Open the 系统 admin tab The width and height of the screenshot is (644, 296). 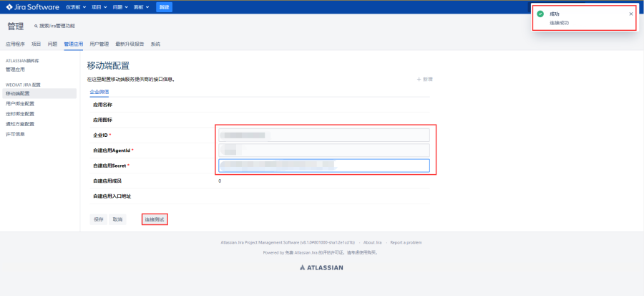[x=155, y=44]
